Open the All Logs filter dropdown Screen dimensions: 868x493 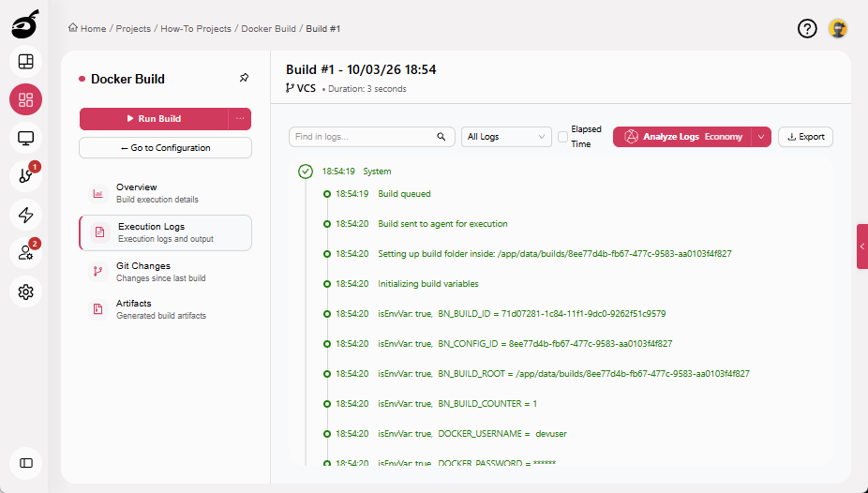tap(506, 137)
